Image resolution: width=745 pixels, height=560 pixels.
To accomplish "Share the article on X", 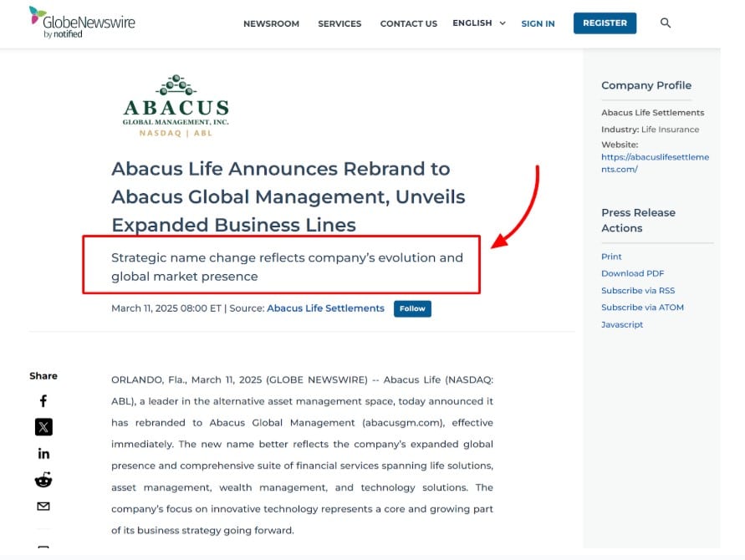I will click(x=43, y=427).
